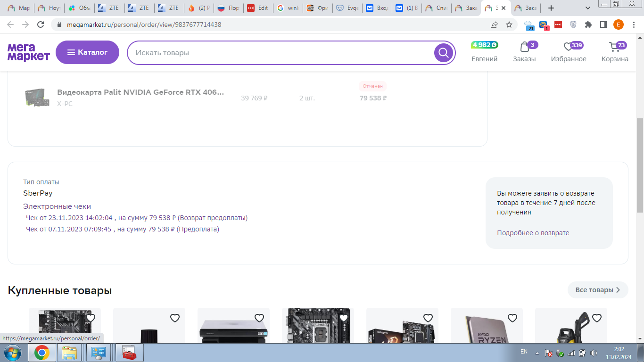644x362 pixels.
Task: Open Избранное favorites list
Action: tap(569, 52)
